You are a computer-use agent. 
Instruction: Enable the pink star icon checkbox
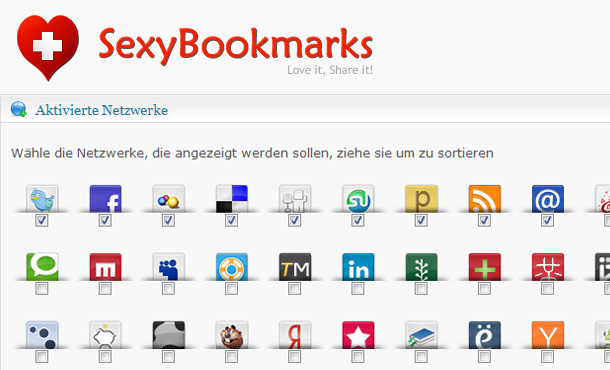click(358, 357)
